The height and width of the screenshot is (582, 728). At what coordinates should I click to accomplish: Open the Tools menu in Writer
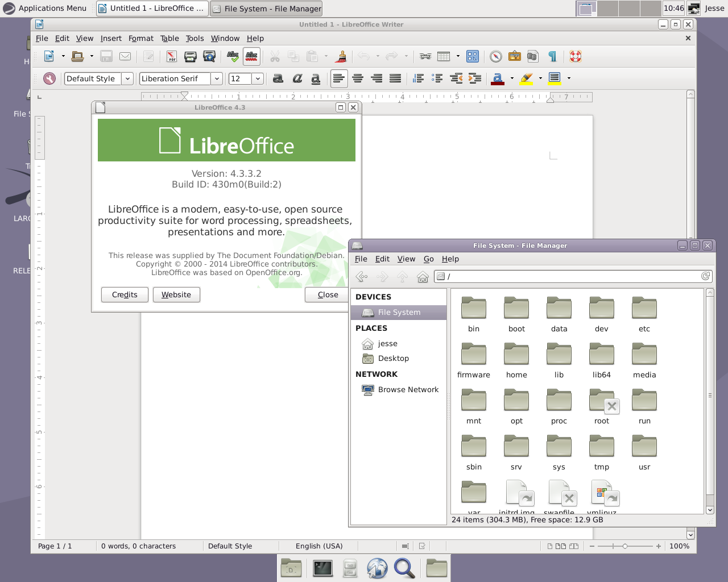point(195,38)
